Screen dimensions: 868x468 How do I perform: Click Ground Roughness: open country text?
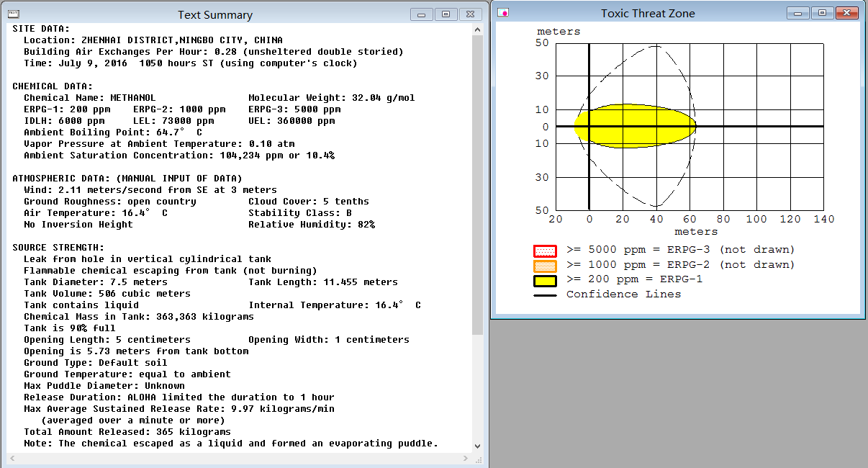click(x=110, y=202)
